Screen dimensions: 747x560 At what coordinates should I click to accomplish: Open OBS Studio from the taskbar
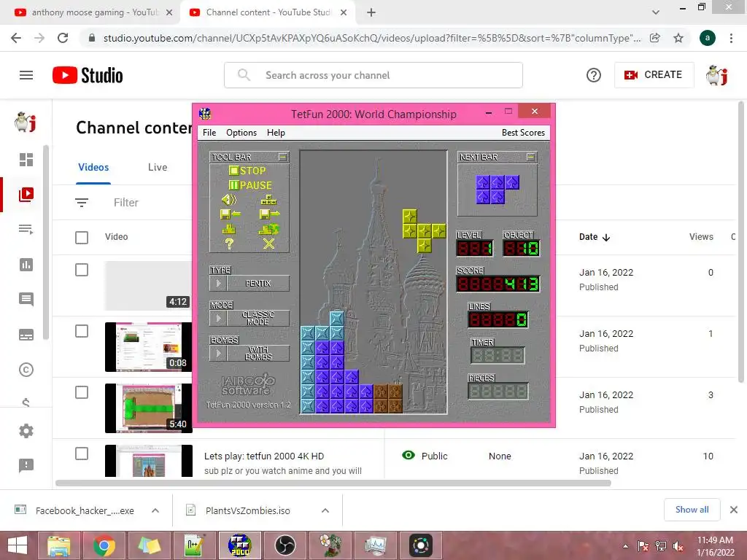(285, 545)
